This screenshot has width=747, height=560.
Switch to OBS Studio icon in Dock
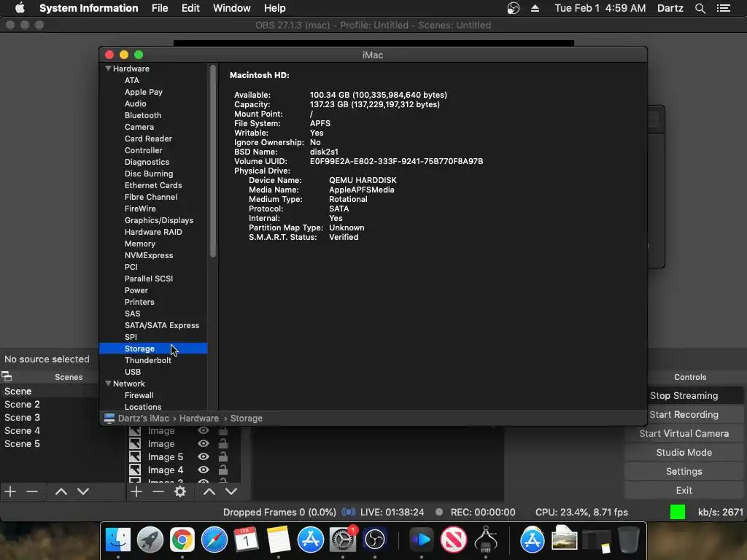(x=375, y=540)
